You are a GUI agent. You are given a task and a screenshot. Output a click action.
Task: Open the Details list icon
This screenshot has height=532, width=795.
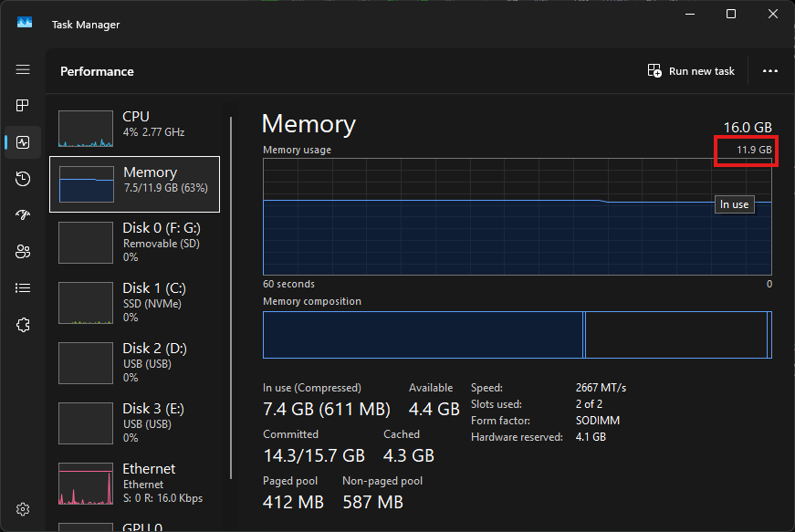click(23, 288)
